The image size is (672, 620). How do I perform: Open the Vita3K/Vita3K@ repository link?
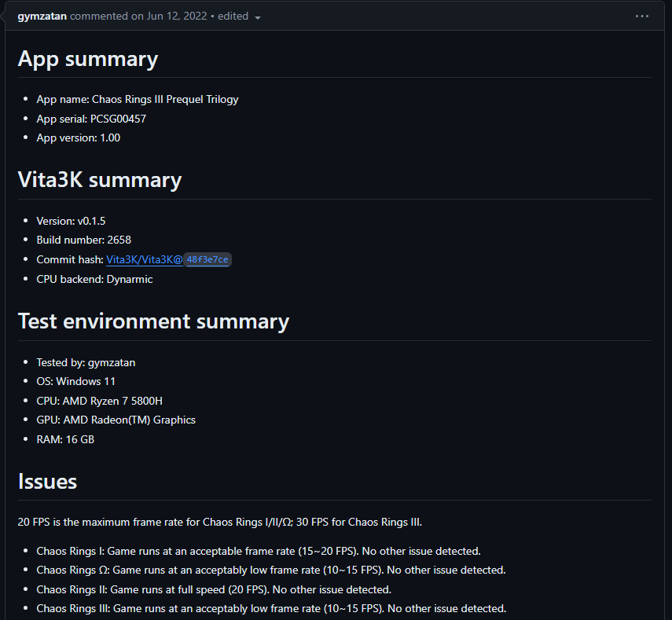tap(145, 259)
